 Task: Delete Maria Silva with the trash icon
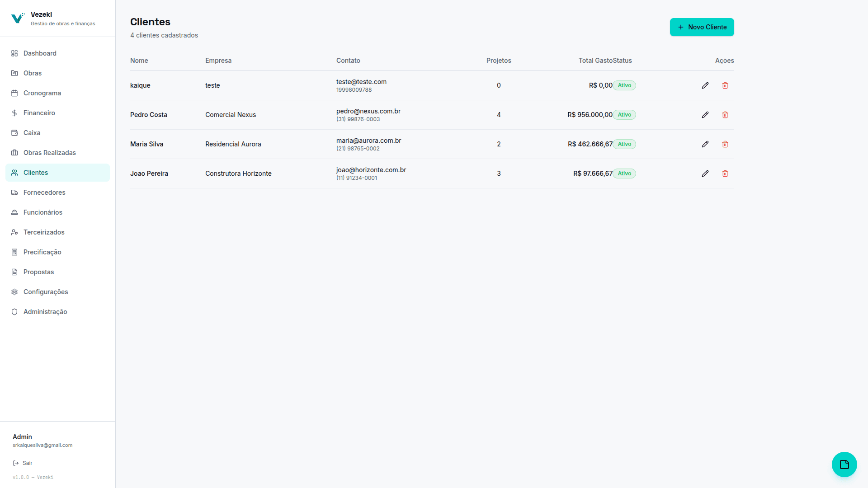pyautogui.click(x=725, y=144)
